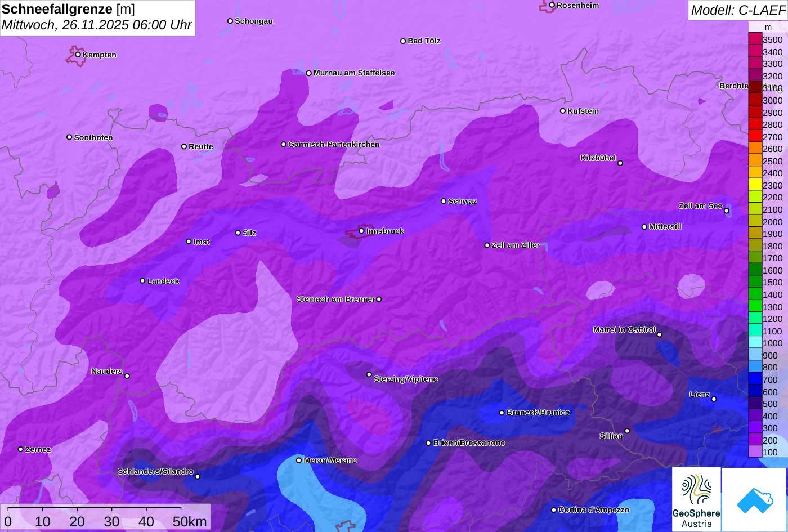This screenshot has width=788, height=532.
Task: Click the Lienz location dot
Action: click(714, 399)
